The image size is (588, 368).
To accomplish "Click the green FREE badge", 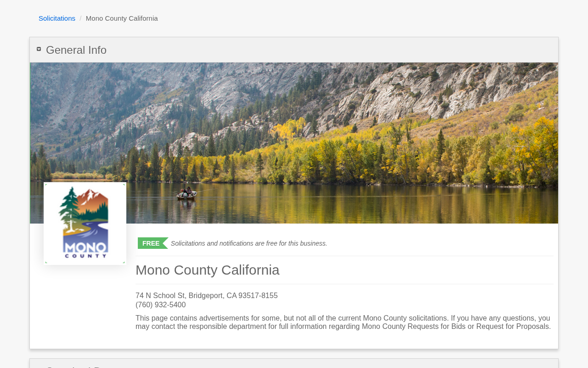I will click(x=153, y=243).
